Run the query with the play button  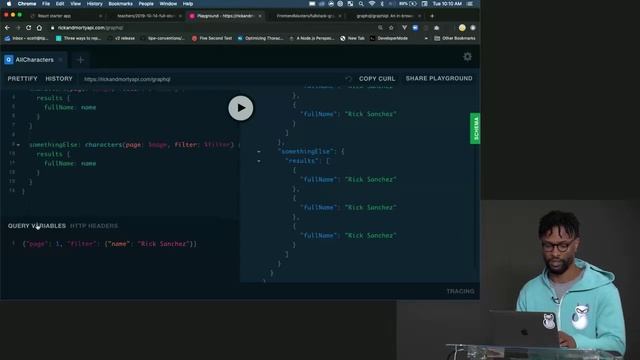click(240, 108)
